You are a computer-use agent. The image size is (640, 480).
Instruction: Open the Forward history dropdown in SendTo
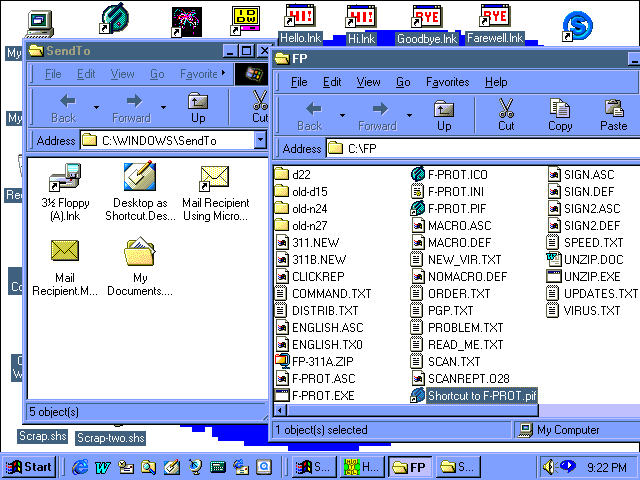(x=164, y=106)
